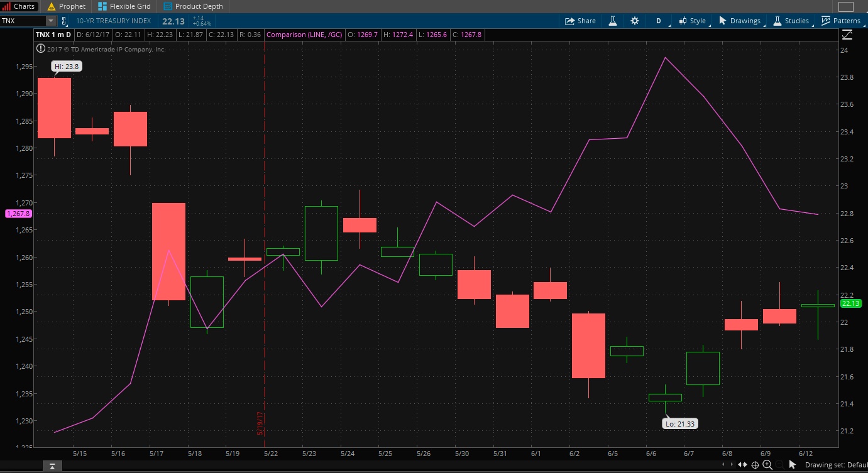Click the curve icon above price axis
This screenshot has height=473, width=868.
click(849, 35)
